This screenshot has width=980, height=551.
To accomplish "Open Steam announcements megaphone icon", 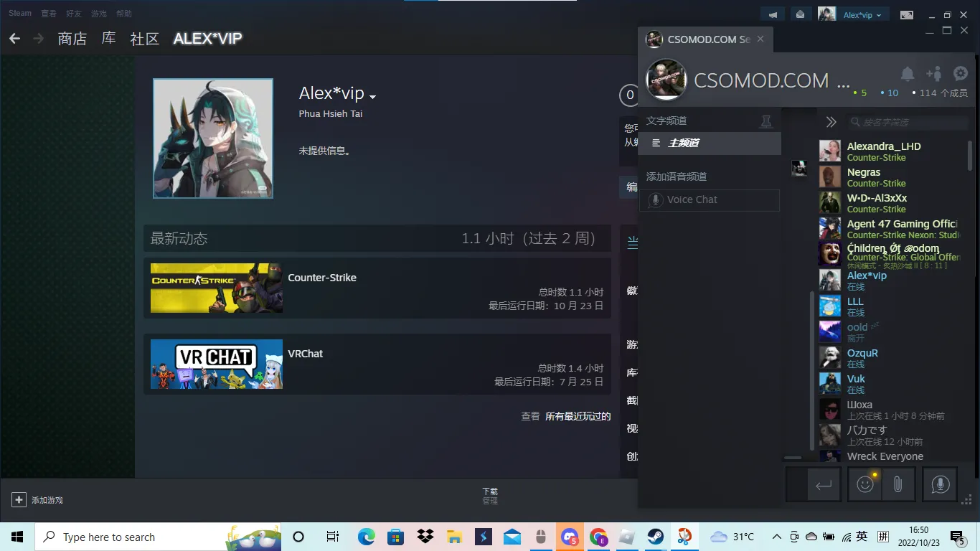I will point(773,14).
